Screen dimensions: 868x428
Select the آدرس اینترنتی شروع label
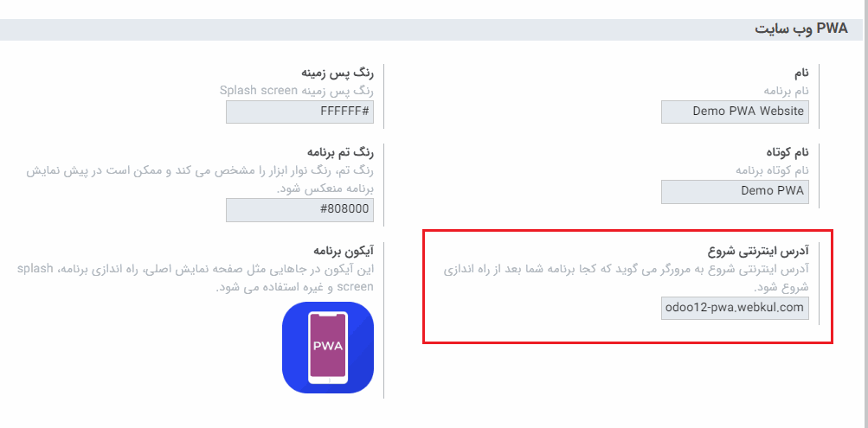(x=758, y=251)
